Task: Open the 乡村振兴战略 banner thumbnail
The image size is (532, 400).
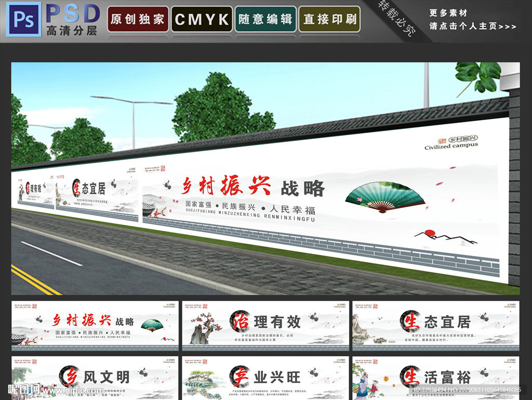Action: 95,326
